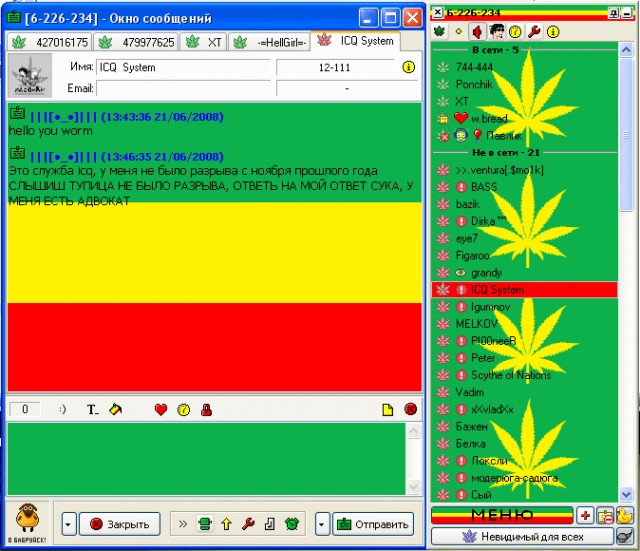The height and width of the screenshot is (551, 640).
Task: Open the paint bucket color icon
Action: click(x=116, y=409)
